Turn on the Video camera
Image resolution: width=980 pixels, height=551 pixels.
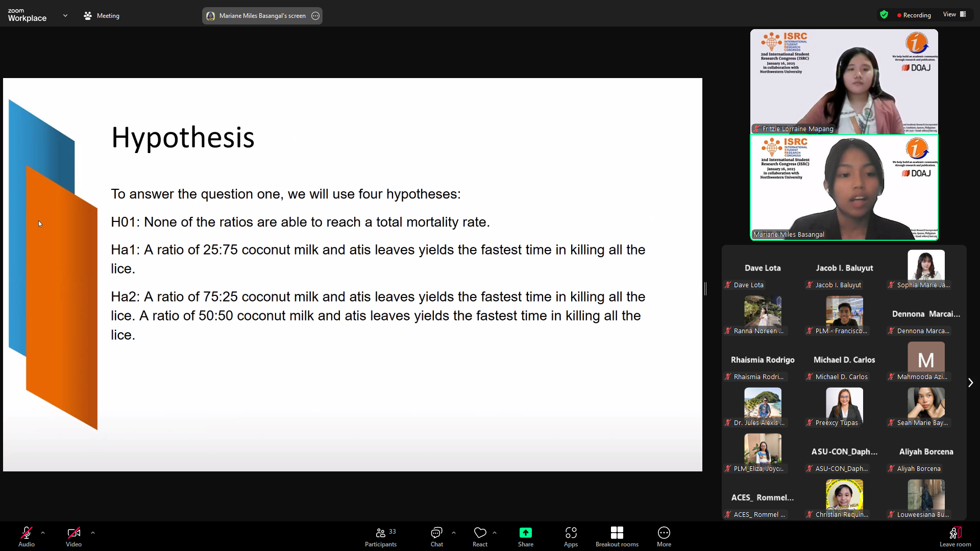tap(73, 533)
